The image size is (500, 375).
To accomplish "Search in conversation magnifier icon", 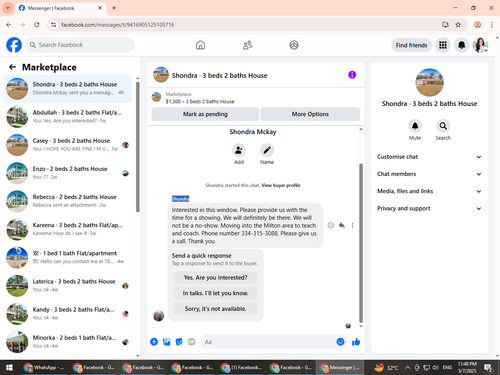I will pos(443,126).
